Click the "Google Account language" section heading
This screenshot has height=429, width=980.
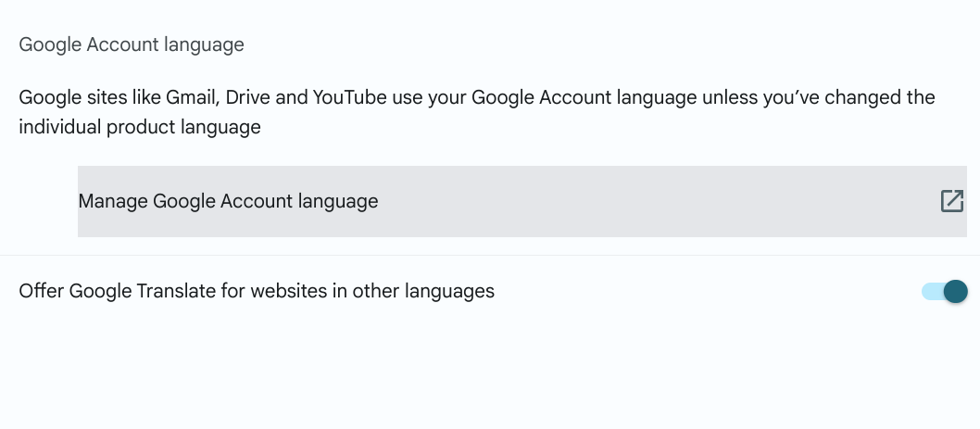(132, 44)
